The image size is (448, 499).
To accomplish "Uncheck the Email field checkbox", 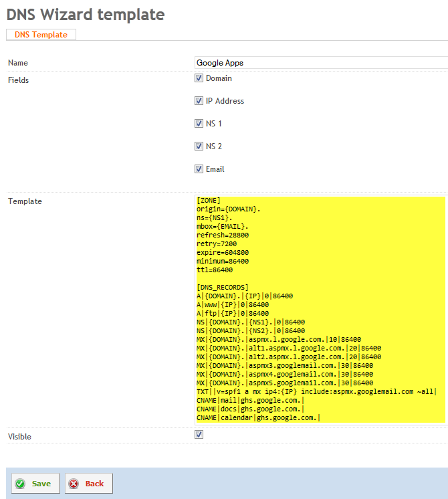I will point(199,169).
